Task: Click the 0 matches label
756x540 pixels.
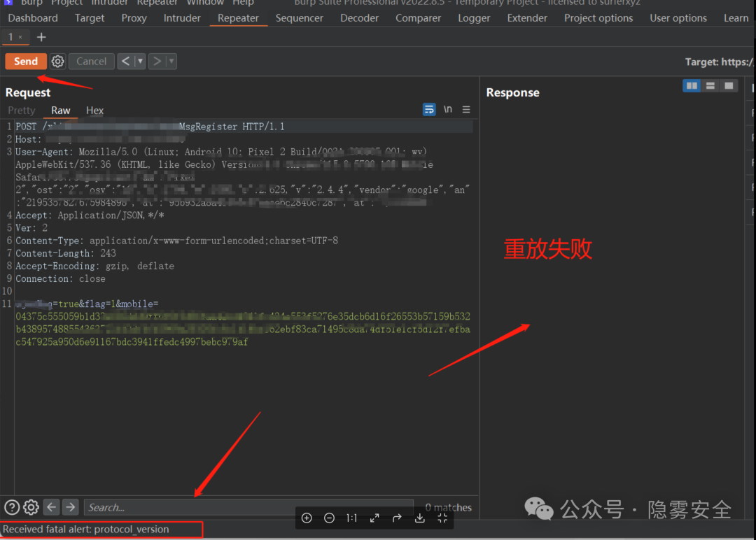Action: pos(449,507)
